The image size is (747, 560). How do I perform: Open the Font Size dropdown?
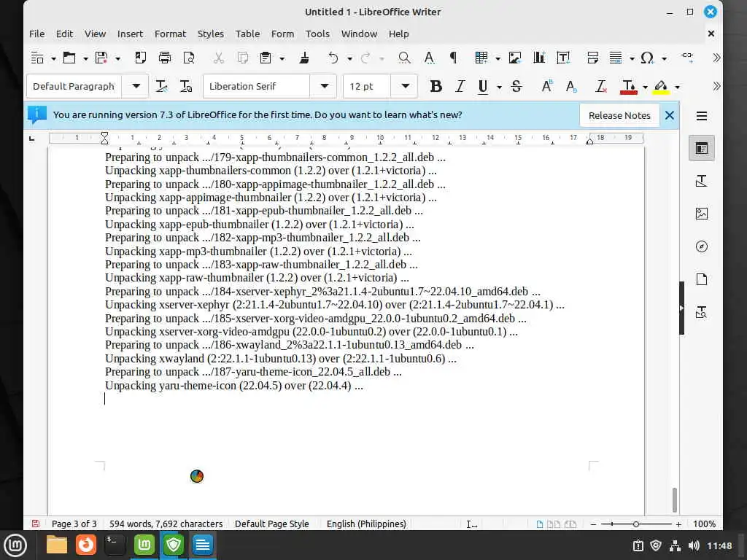click(x=406, y=86)
